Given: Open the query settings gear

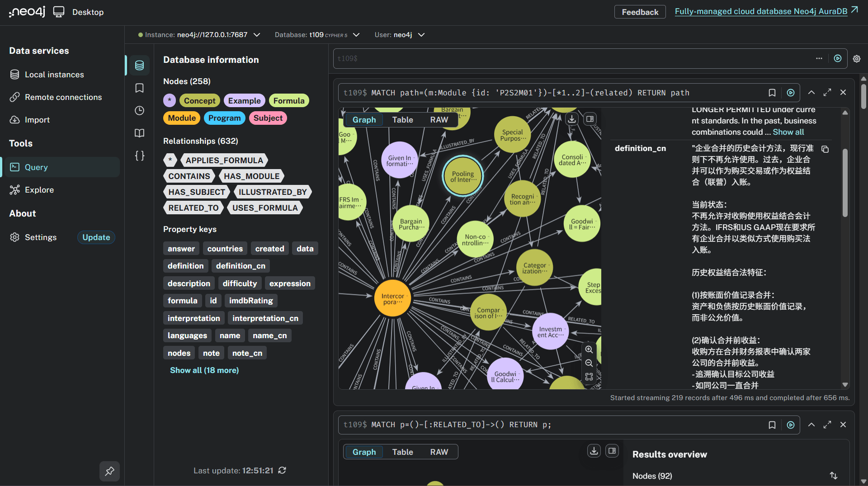Looking at the screenshot, I should pyautogui.click(x=857, y=59).
